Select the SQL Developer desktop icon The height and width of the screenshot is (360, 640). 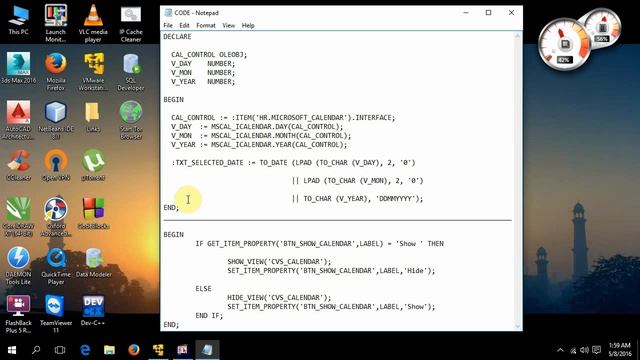tap(131, 72)
